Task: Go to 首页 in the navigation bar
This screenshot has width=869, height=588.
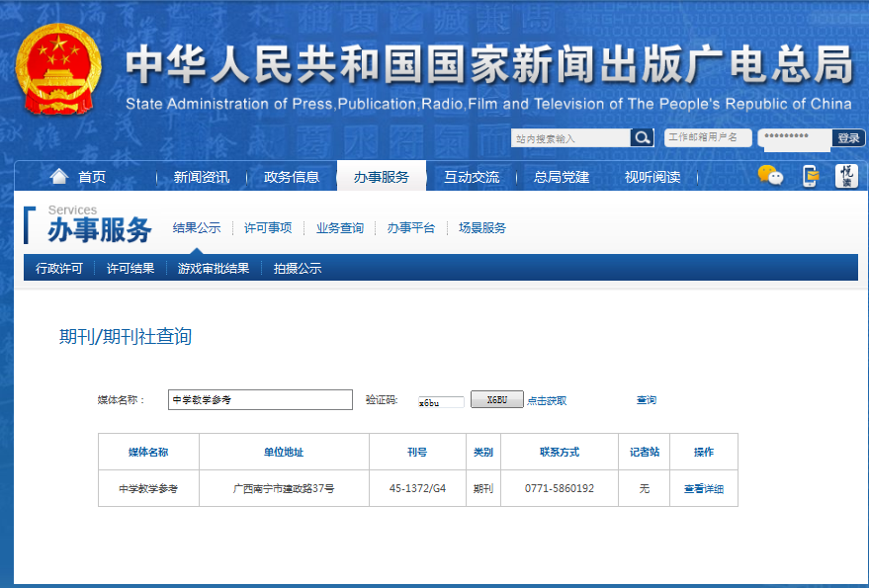Action: [x=92, y=177]
